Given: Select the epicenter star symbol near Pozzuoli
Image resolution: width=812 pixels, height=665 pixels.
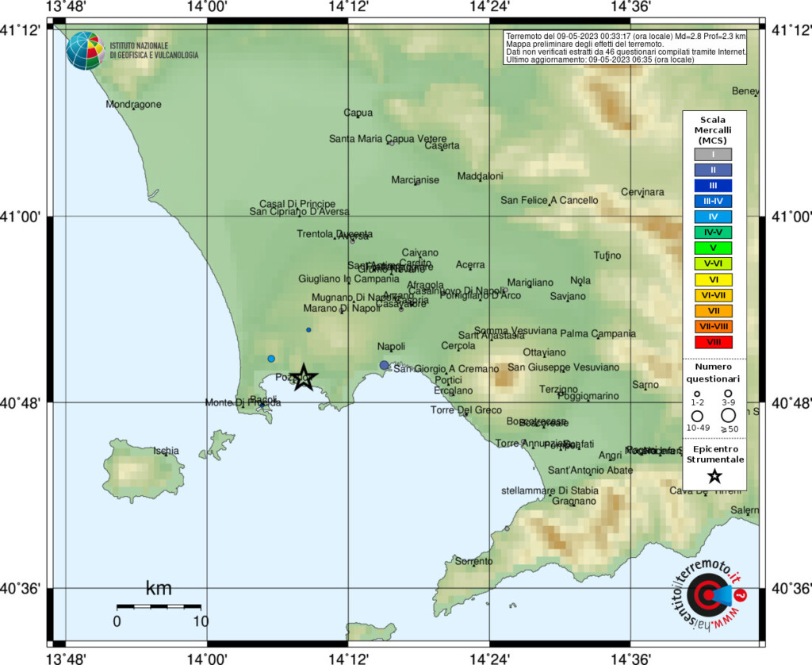Looking at the screenshot, I should click(305, 379).
